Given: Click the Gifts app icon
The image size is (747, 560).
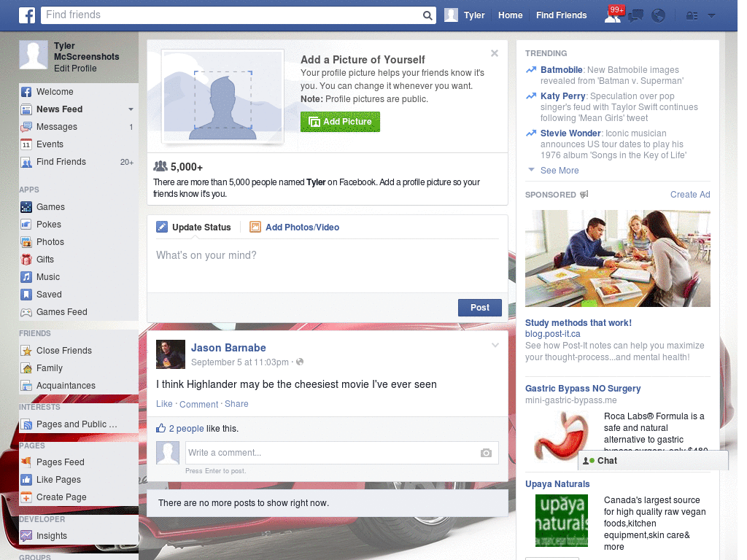Looking at the screenshot, I should [x=26, y=260].
